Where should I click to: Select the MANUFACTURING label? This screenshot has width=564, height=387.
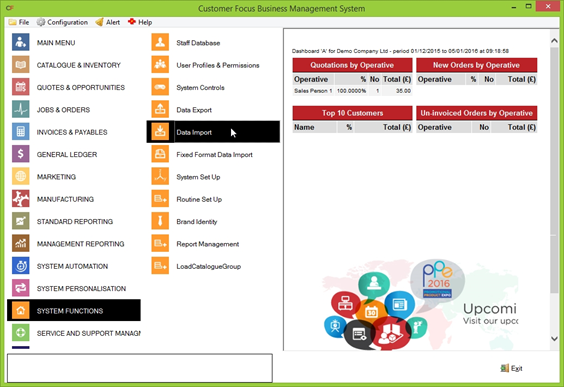pyautogui.click(x=65, y=199)
